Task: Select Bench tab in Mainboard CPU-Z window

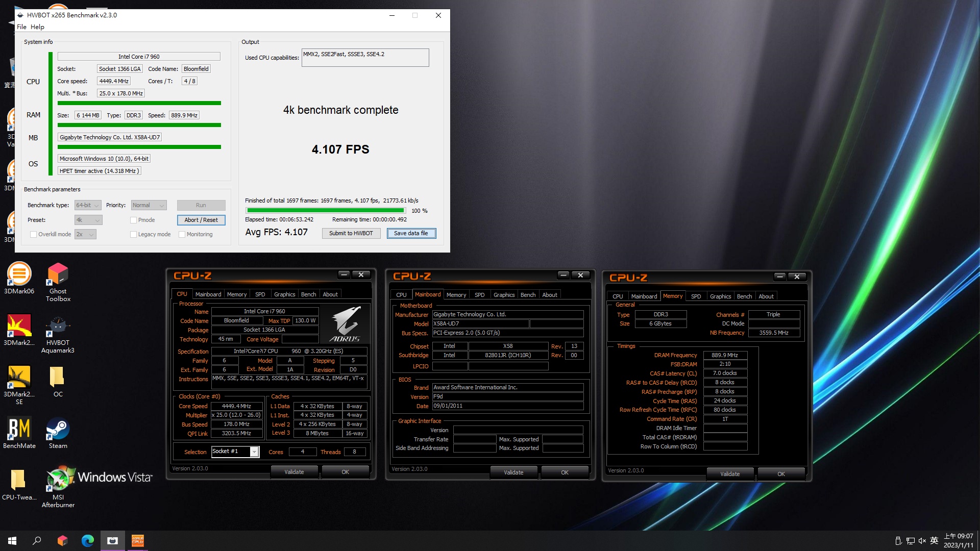Action: [528, 295]
